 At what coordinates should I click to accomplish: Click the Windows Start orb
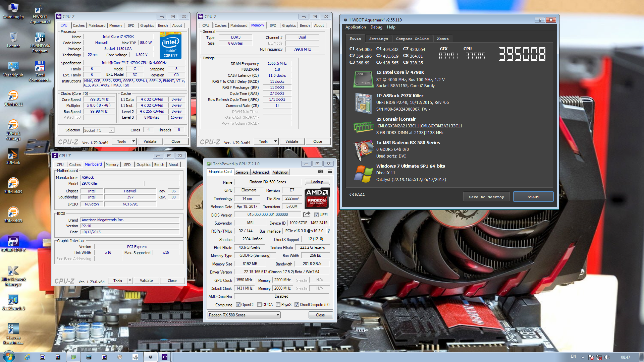[9, 357]
